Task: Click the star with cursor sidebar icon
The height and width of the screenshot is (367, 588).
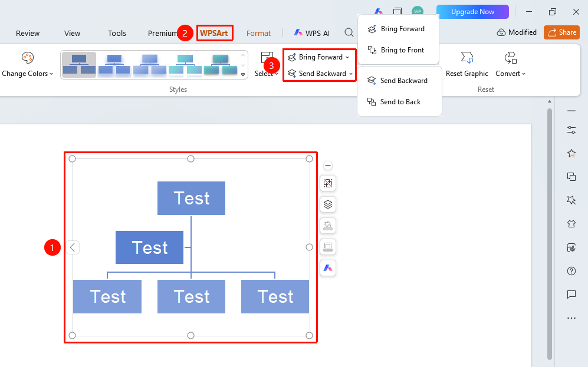Action: coord(571,200)
